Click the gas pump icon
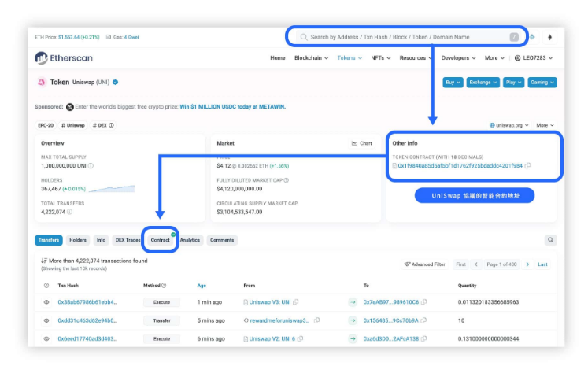588x377 pixels. (109, 37)
